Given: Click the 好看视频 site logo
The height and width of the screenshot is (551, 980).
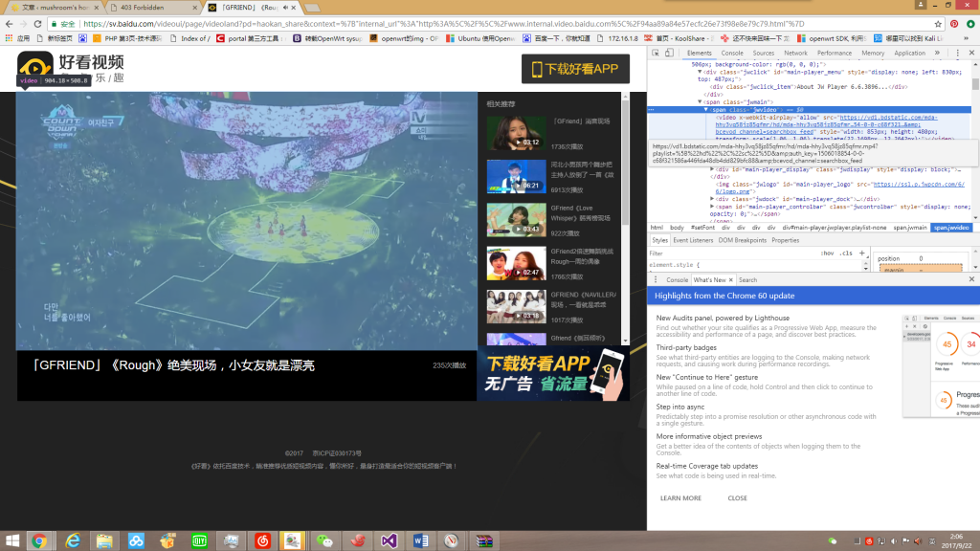Looking at the screenshot, I should [x=71, y=69].
